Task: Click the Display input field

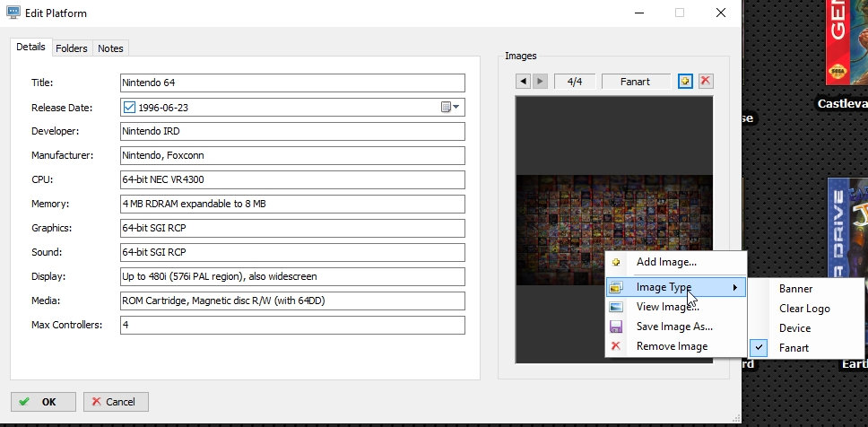Action: pos(292,276)
